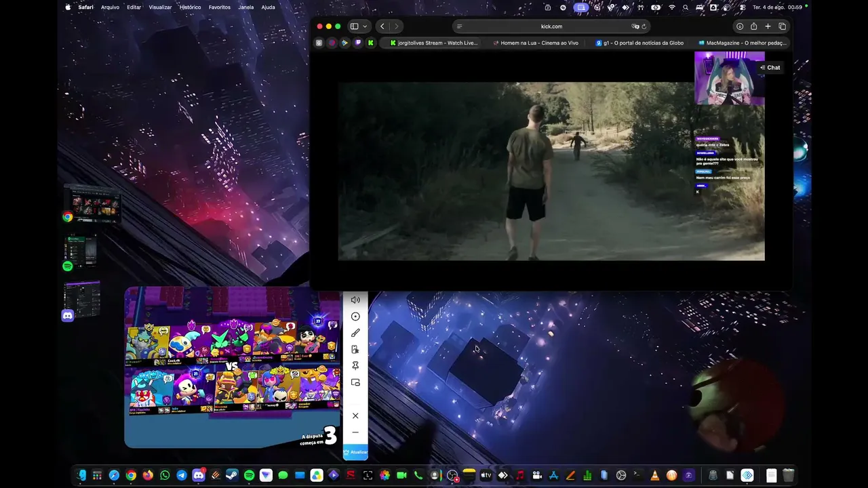This screenshot has width=868, height=488.
Task: Open the page reader menu icon in address bar
Action: (459, 26)
